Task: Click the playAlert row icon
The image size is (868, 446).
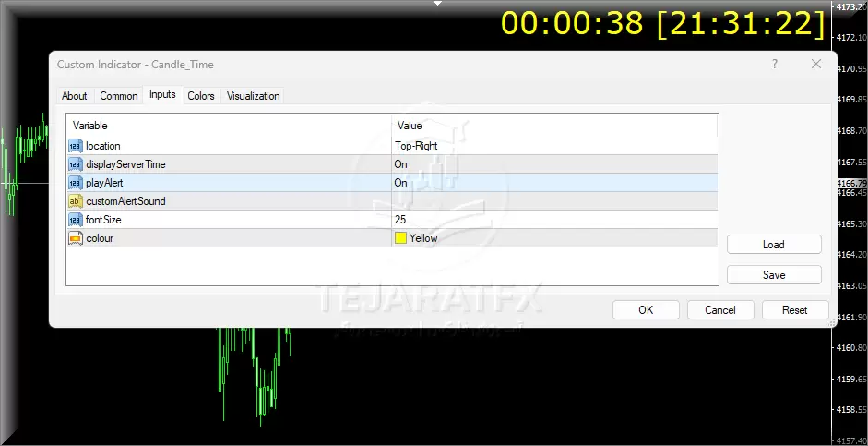Action: [75, 183]
